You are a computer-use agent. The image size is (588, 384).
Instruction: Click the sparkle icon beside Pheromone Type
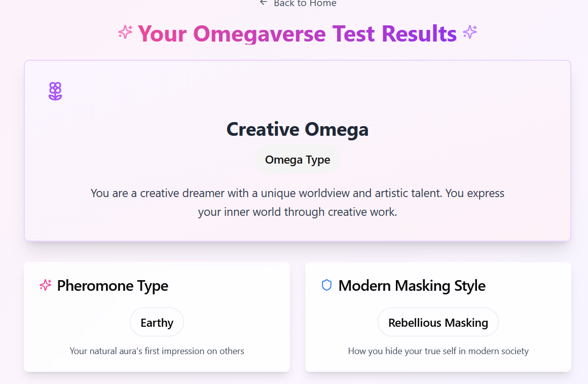coord(46,285)
